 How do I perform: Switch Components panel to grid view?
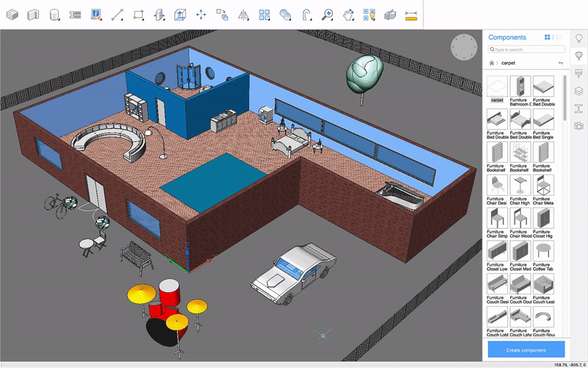tap(548, 38)
